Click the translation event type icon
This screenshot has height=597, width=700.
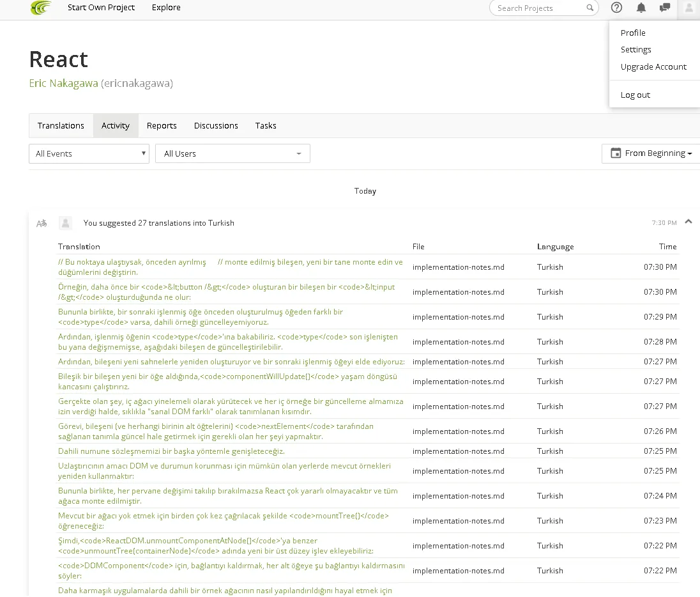(x=42, y=223)
